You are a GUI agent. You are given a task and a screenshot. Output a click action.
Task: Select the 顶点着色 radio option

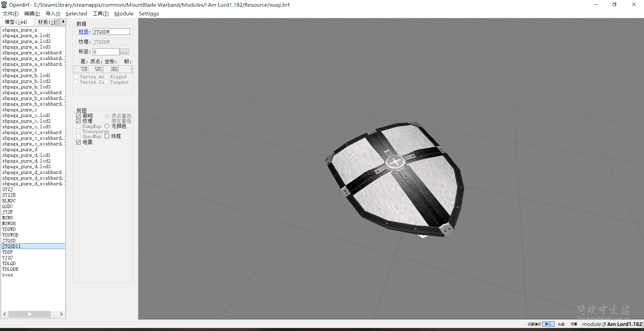(x=107, y=116)
